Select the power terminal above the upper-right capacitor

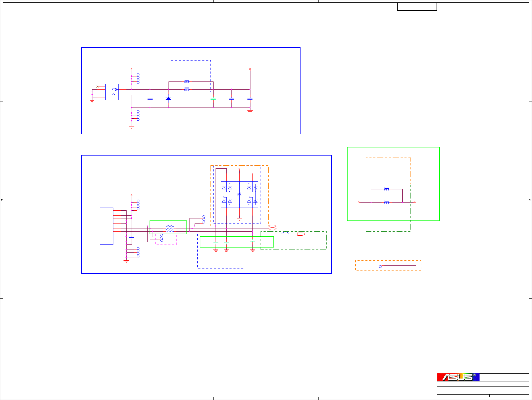point(250,69)
